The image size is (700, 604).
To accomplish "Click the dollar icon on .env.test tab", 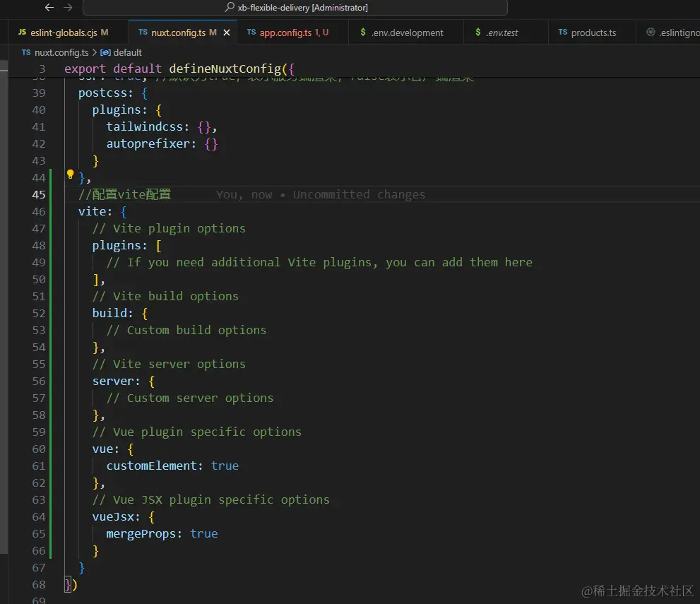I will tap(478, 32).
